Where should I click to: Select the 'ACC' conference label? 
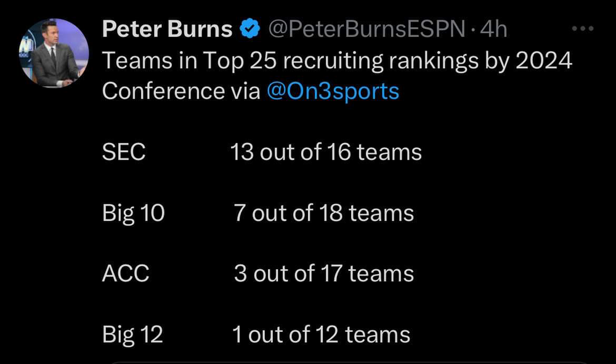[126, 273]
